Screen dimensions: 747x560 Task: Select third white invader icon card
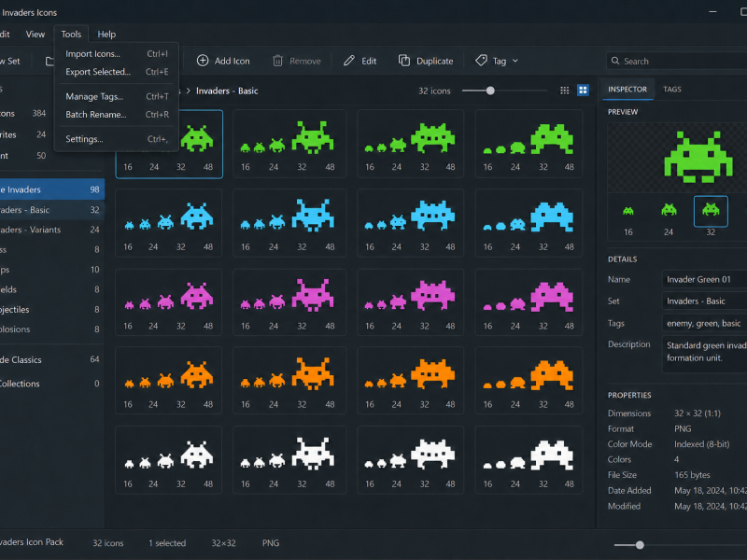click(410, 460)
